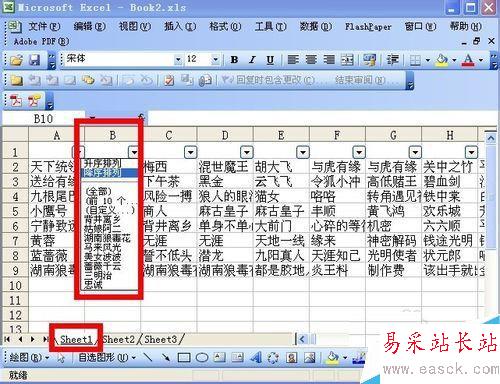Open the Fill Color dropdown arrow
This screenshot has height=384, width=500.
pyautogui.click(x=454, y=60)
